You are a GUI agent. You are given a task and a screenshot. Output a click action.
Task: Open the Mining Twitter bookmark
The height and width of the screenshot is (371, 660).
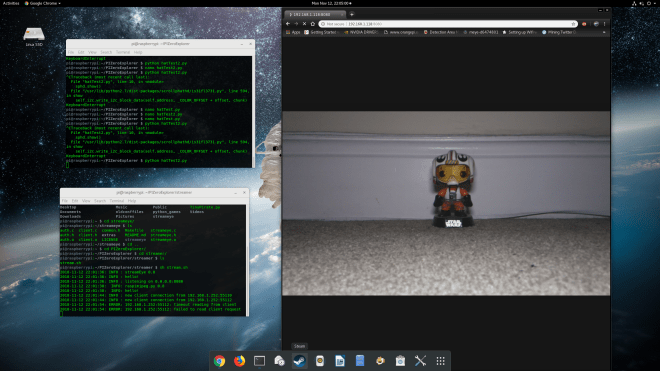[x=559, y=32]
